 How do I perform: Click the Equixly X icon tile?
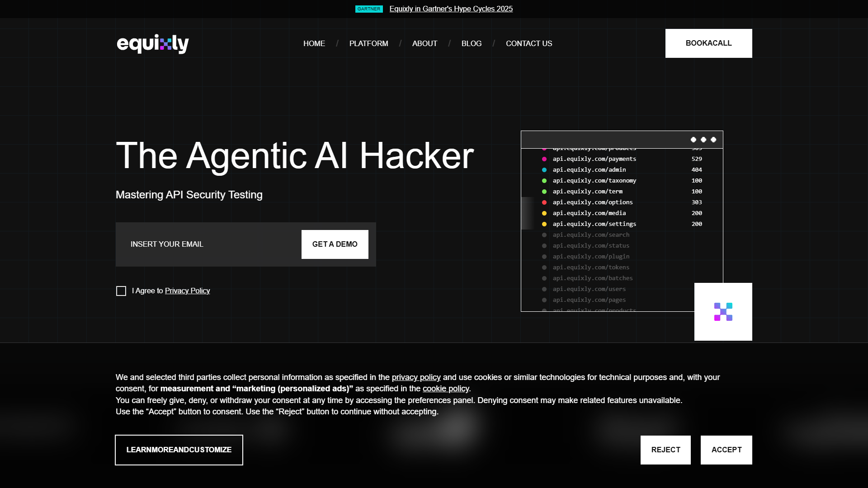coord(723,312)
